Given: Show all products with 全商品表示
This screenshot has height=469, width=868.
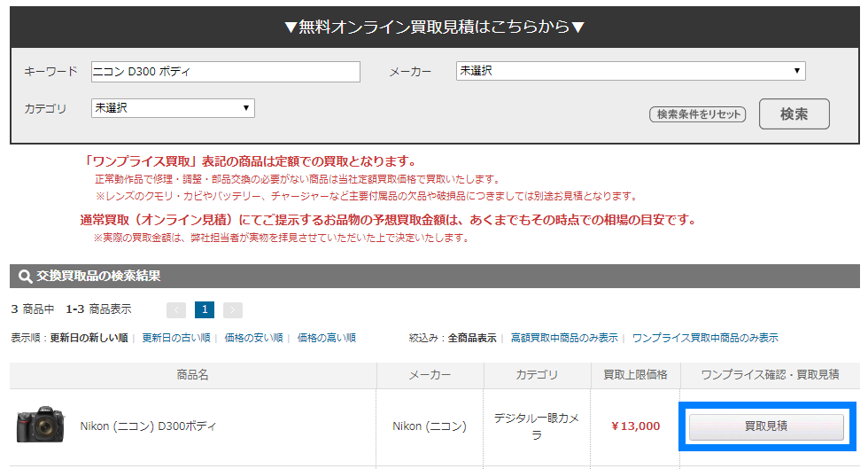Looking at the screenshot, I should 472,338.
